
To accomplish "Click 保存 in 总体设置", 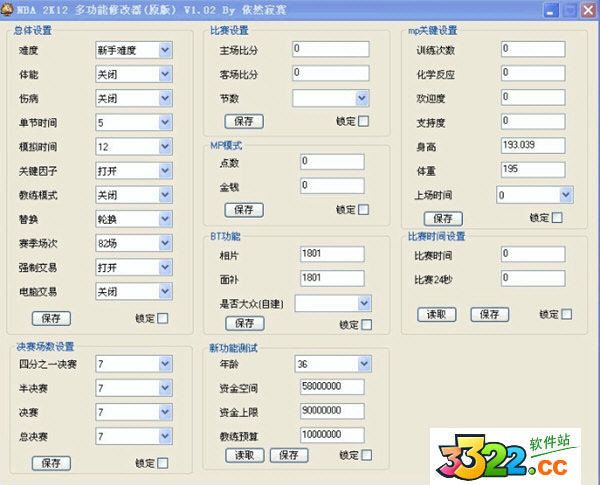I will (51, 318).
